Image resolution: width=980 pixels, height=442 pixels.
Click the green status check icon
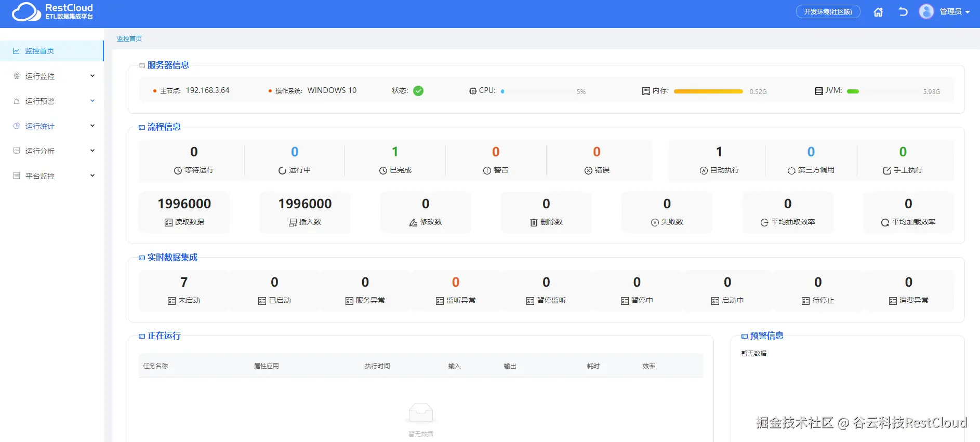(x=418, y=91)
